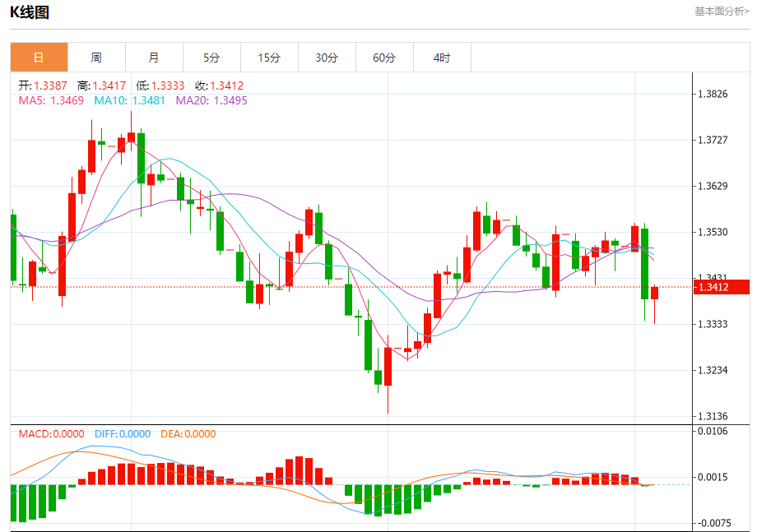Click the 1.3826 price axis label
This screenshot has height=532, width=757.
click(x=713, y=94)
